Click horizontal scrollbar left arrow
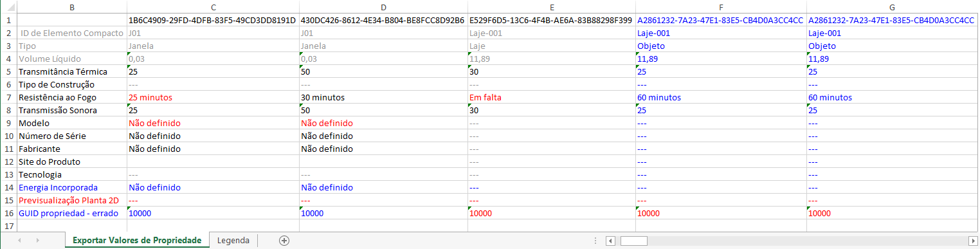This screenshot has height=249, width=980. coord(610,241)
